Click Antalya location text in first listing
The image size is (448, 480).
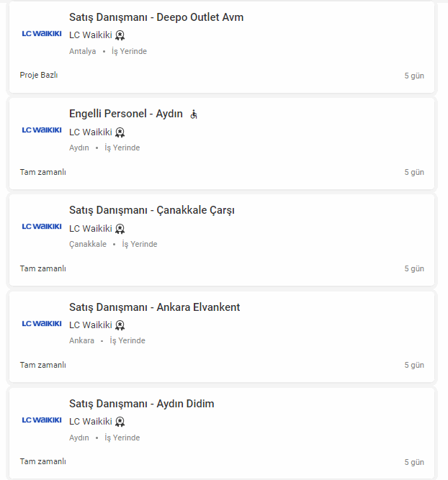coord(82,51)
